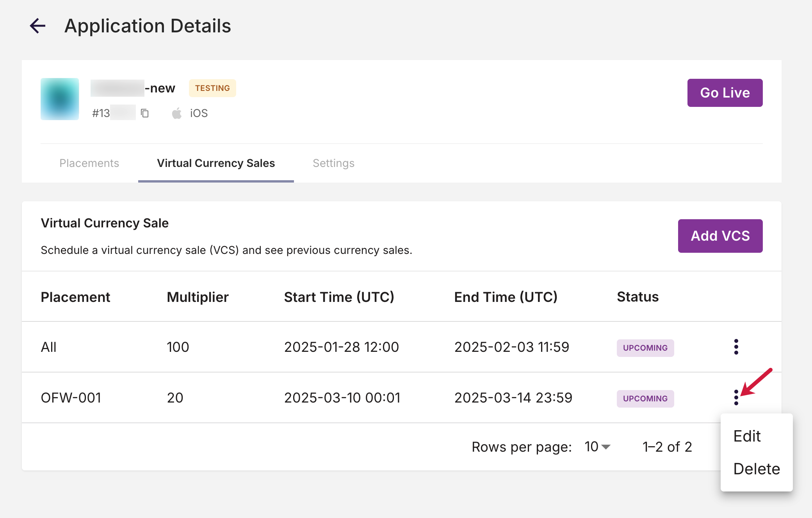Click the OFW-001 placement cell

tap(71, 398)
